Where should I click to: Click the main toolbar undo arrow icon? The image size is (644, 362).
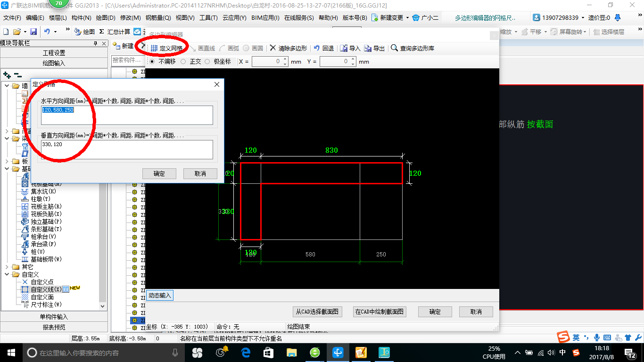(47, 32)
